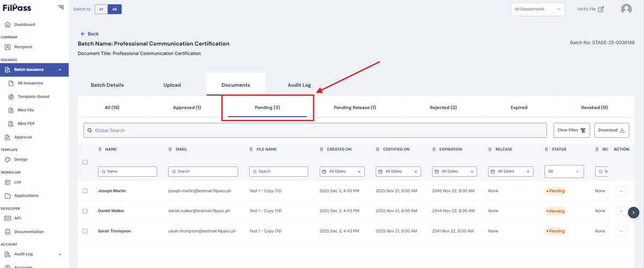
Task: Click the API developer icon
Action: pyautogui.click(x=8, y=218)
